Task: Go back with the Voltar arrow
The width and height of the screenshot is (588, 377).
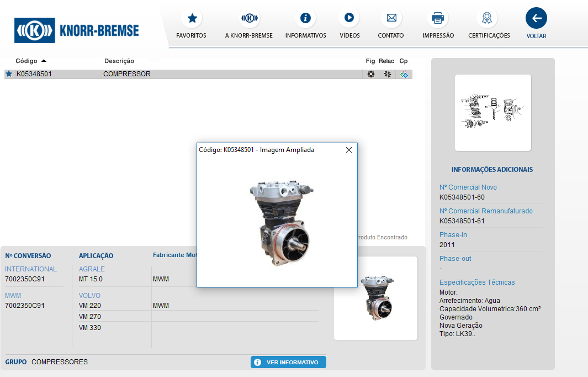Action: [536, 18]
